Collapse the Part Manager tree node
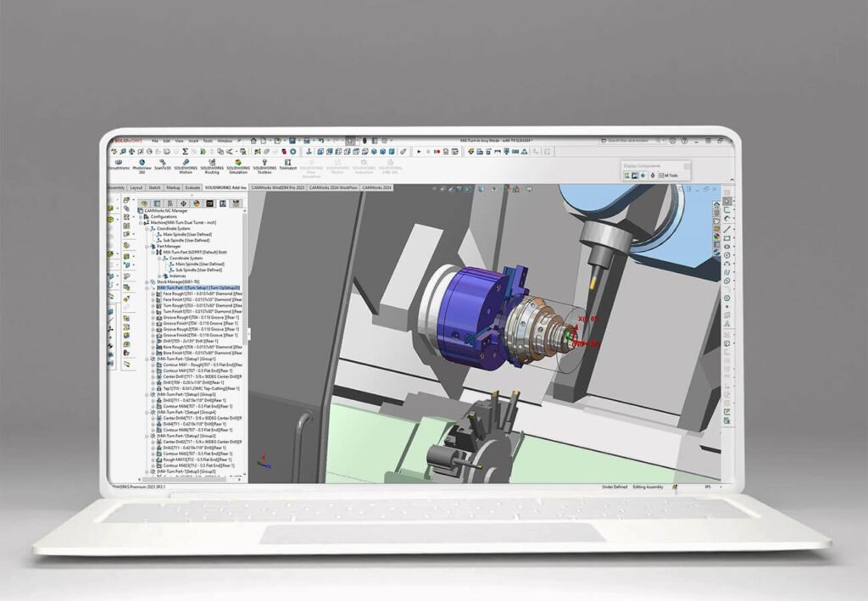This screenshot has height=601, width=868. click(147, 248)
